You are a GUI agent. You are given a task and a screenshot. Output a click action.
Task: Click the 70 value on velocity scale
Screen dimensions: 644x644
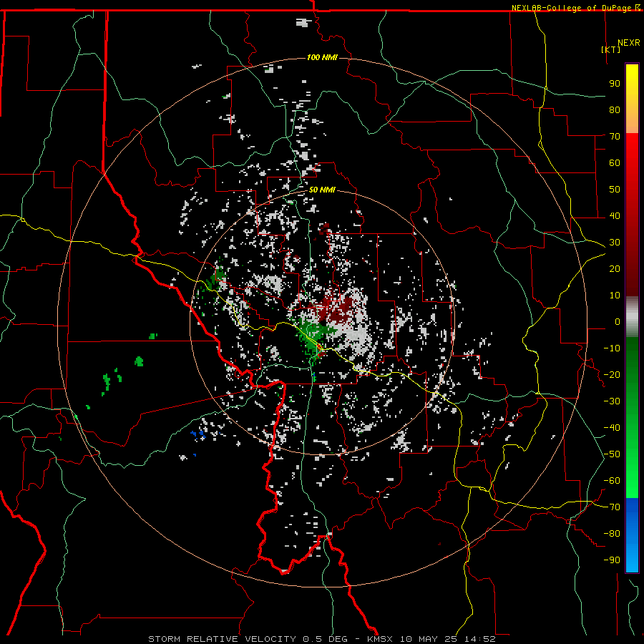(615, 137)
